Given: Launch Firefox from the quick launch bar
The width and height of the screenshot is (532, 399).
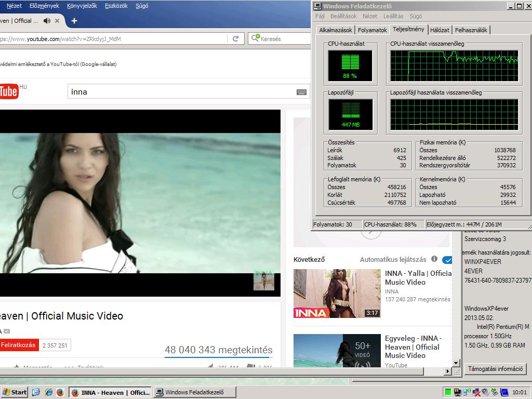Looking at the screenshot, I should (x=60, y=392).
